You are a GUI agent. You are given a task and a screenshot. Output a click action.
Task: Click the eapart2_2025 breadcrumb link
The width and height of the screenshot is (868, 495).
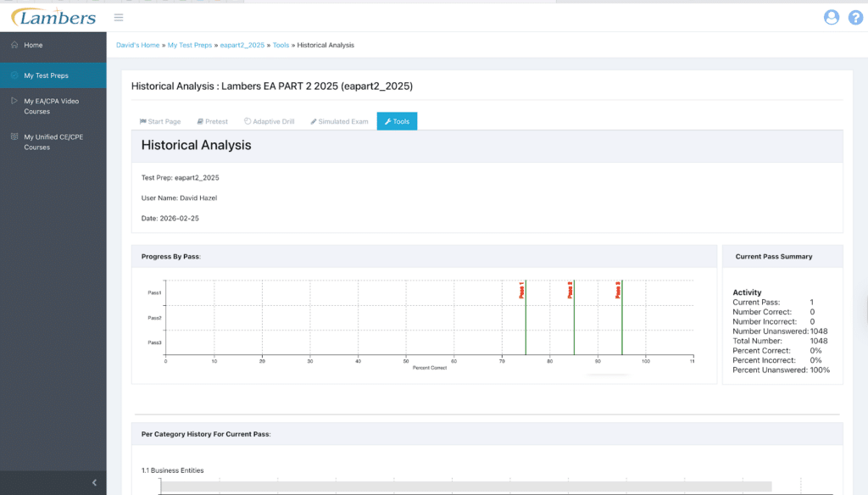click(242, 45)
